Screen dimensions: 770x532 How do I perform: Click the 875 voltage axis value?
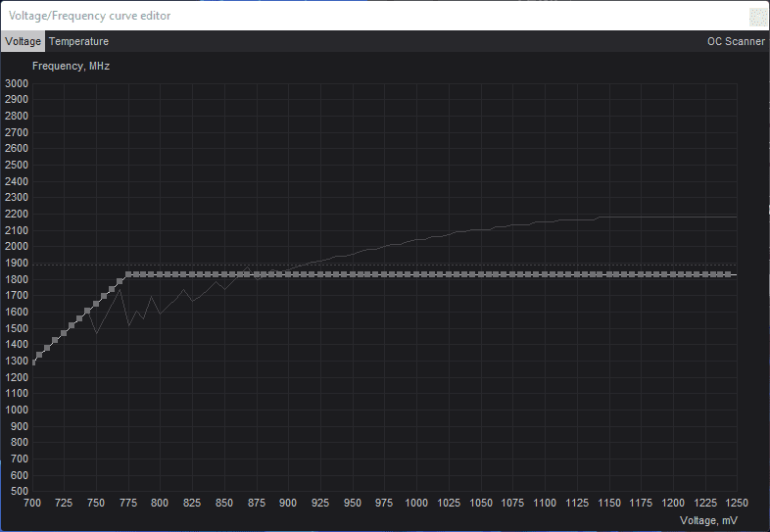coord(257,503)
